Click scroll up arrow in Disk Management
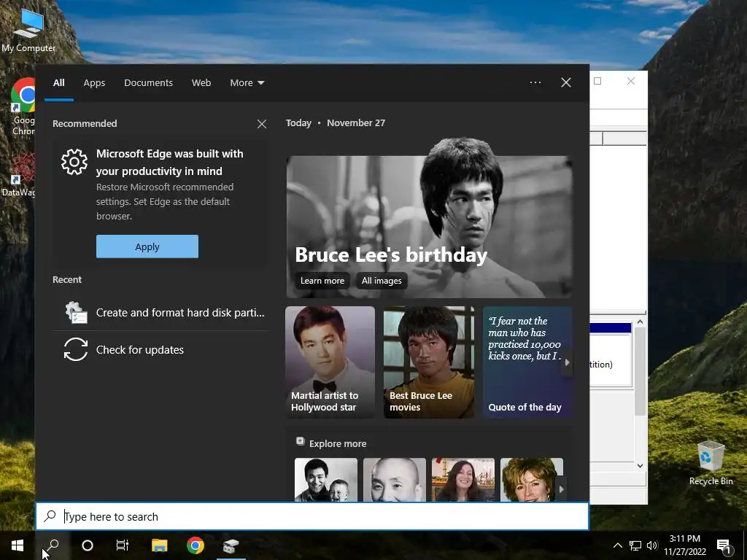The height and width of the screenshot is (560, 747). [x=640, y=322]
